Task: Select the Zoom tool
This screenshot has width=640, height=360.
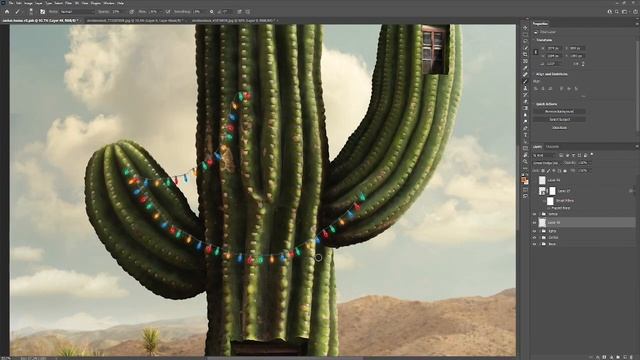Action: click(x=525, y=162)
